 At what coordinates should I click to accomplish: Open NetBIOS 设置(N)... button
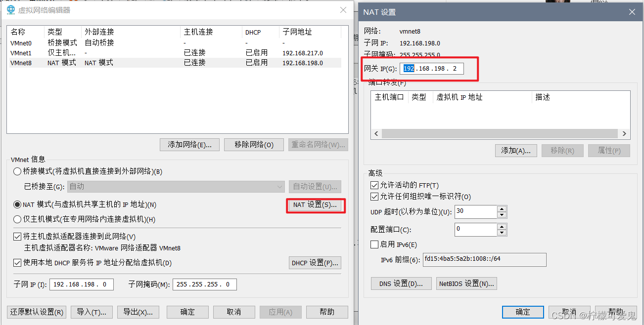point(466,284)
